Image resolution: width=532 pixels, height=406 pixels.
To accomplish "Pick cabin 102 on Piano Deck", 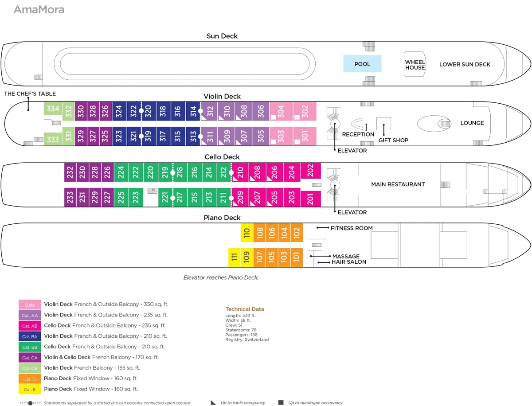I will tap(297, 233).
